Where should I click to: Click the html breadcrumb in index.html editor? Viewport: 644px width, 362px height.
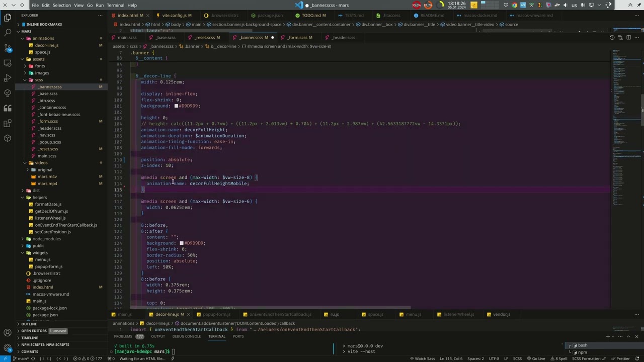[155, 24]
